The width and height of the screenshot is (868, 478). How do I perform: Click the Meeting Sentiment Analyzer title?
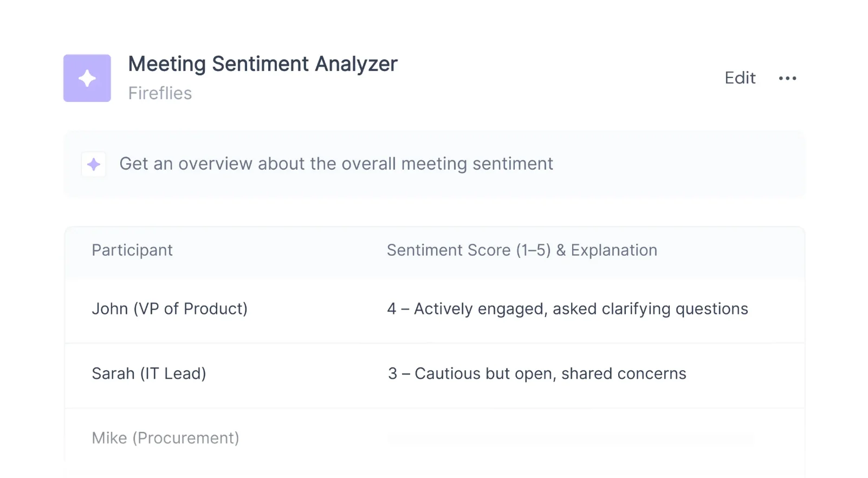pyautogui.click(x=263, y=64)
